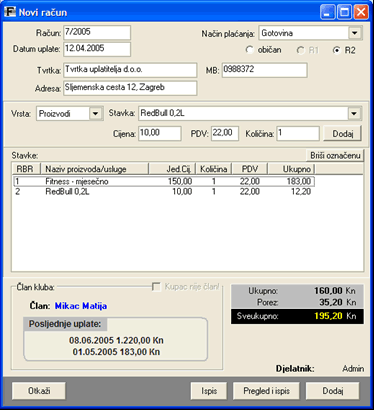Image resolution: width=374 pixels, height=410 pixels.
Task: Focus the Tvrtka company input field
Action: tap(130, 70)
